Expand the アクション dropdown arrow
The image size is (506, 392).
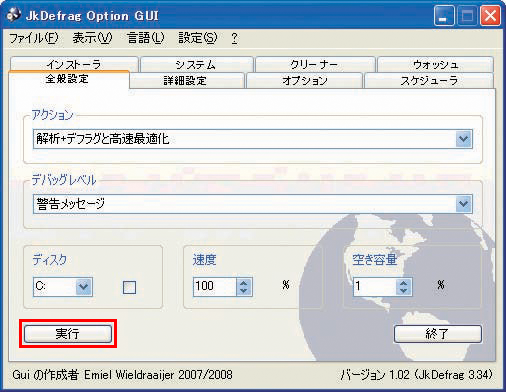point(464,139)
